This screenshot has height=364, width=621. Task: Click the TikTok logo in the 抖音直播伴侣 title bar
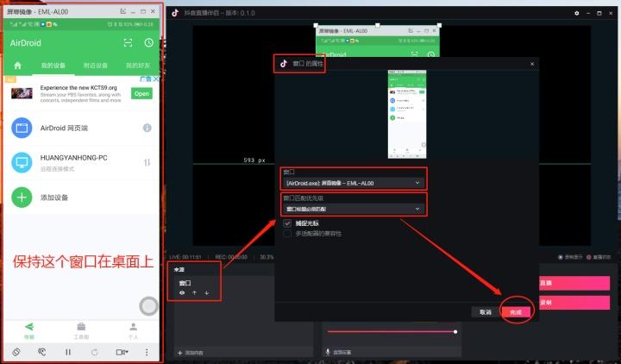175,13
